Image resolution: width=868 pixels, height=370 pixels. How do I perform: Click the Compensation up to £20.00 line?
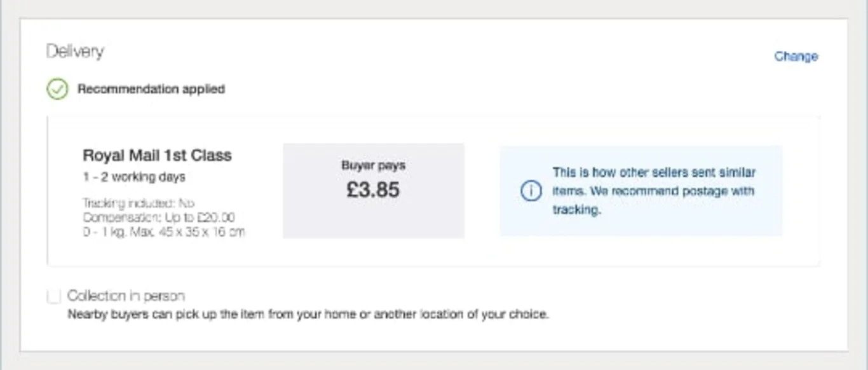pos(159,217)
